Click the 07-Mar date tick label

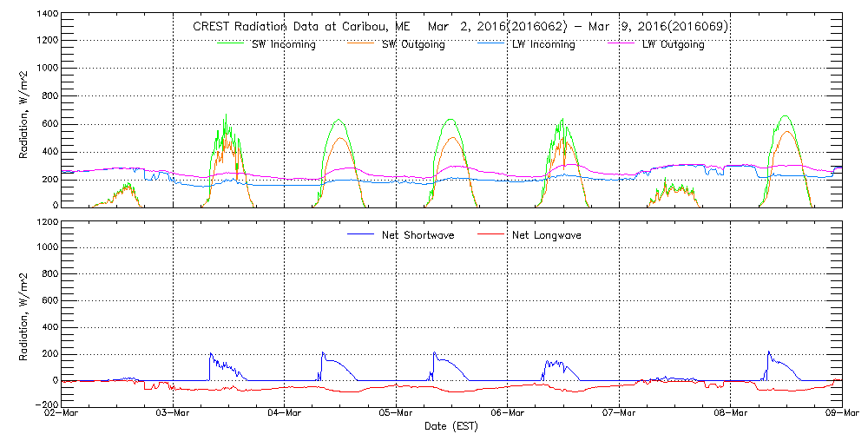pos(619,413)
